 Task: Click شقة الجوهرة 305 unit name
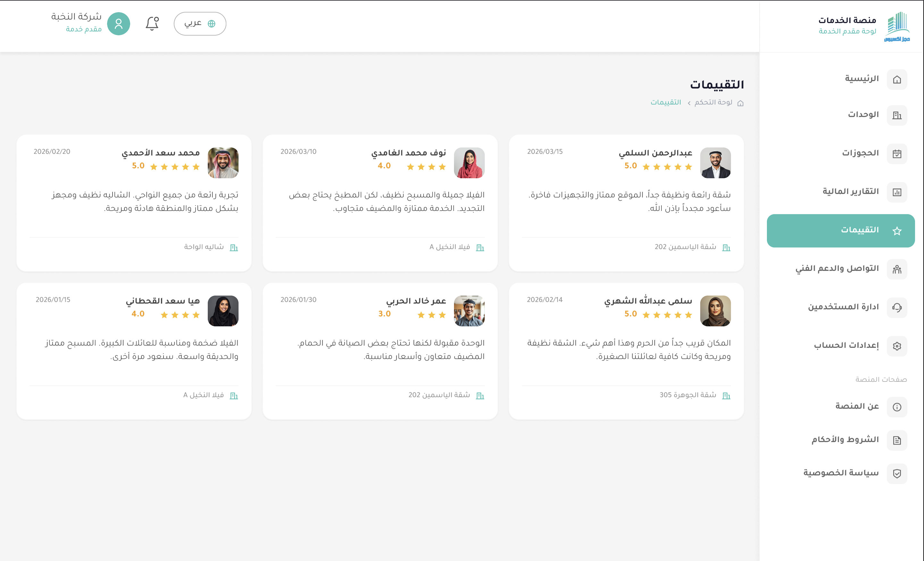point(688,395)
